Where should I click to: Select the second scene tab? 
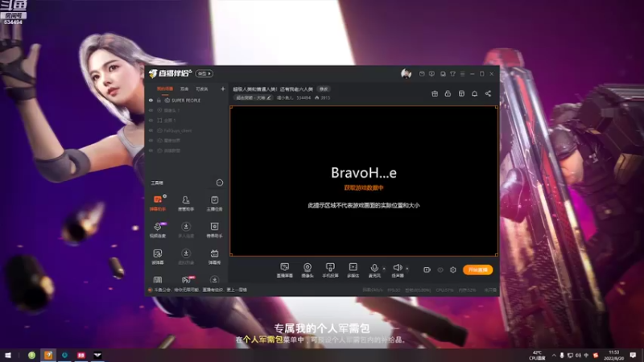(184, 88)
